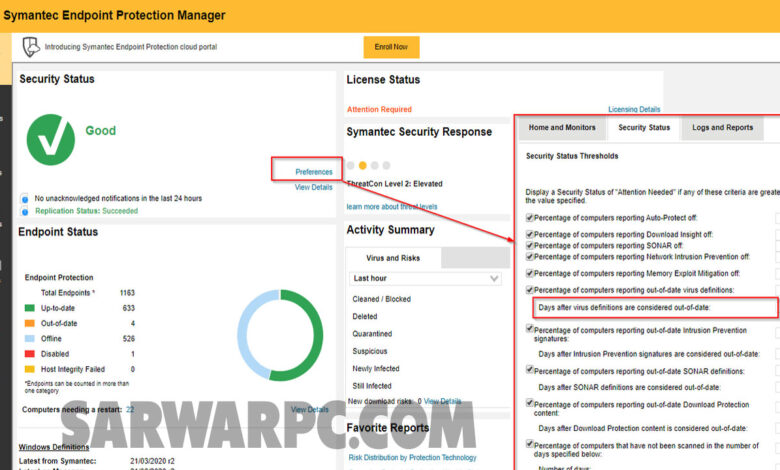The width and height of the screenshot is (780, 470).
Task: Open Risk Distribution by Protection Technology report
Action: 412,458
